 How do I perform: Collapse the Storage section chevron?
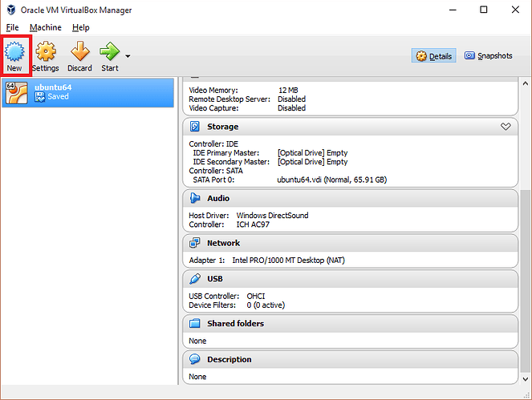coord(506,127)
